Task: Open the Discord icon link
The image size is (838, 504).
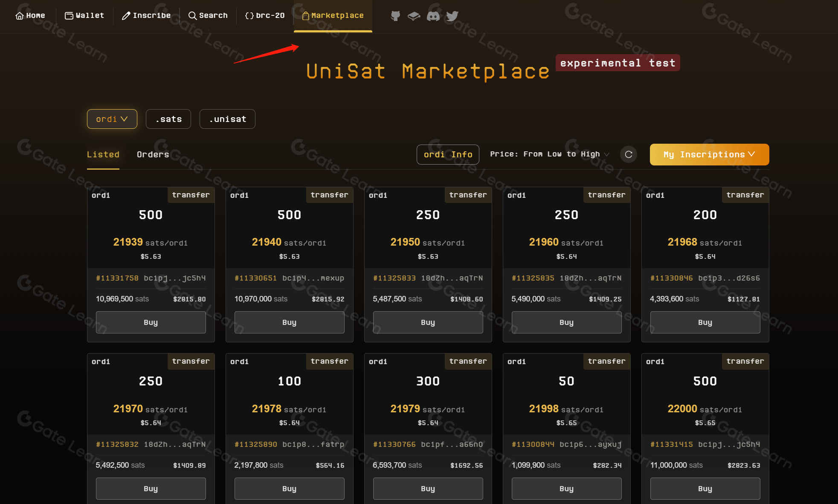Action: tap(433, 16)
